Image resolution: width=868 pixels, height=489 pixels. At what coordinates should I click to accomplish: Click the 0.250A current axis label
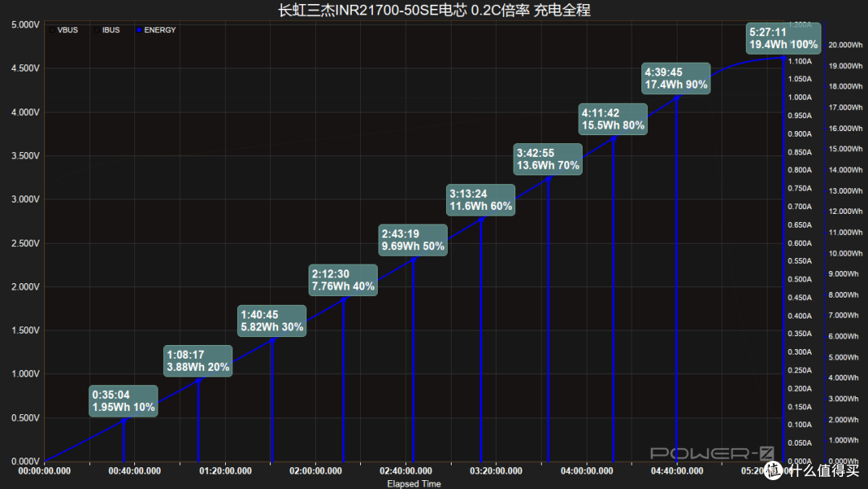(800, 370)
